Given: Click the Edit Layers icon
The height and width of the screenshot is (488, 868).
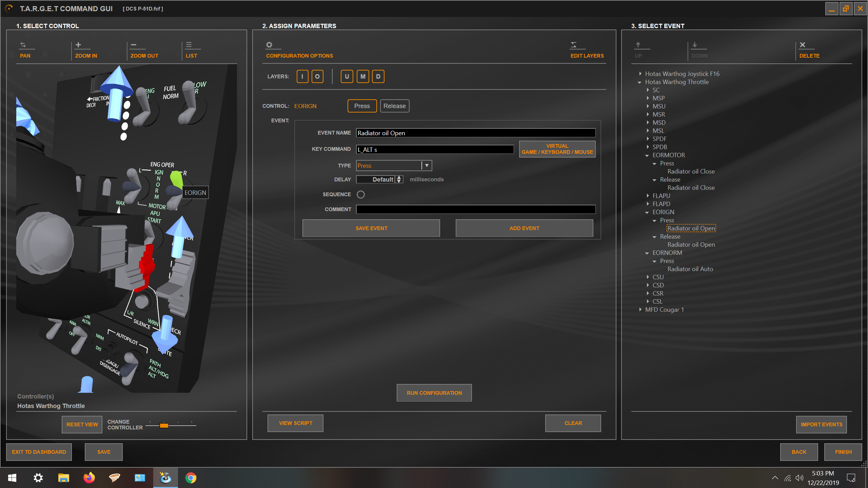Looking at the screenshot, I should coord(574,45).
